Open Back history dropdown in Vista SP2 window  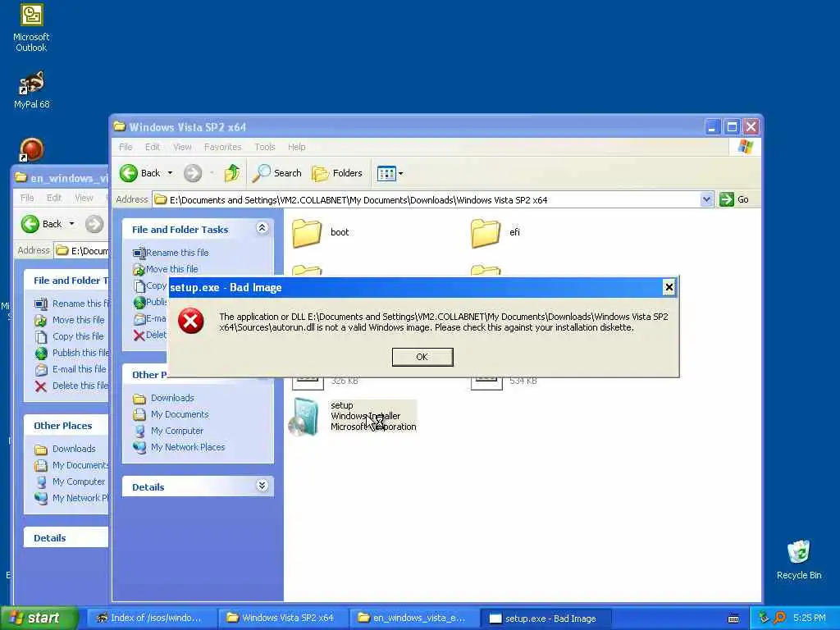[x=170, y=173]
